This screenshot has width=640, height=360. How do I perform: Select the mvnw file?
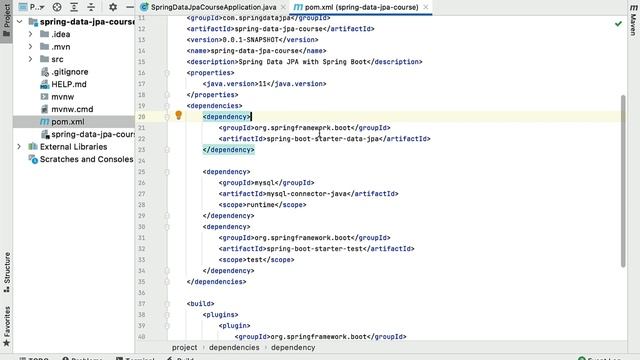coord(62,97)
